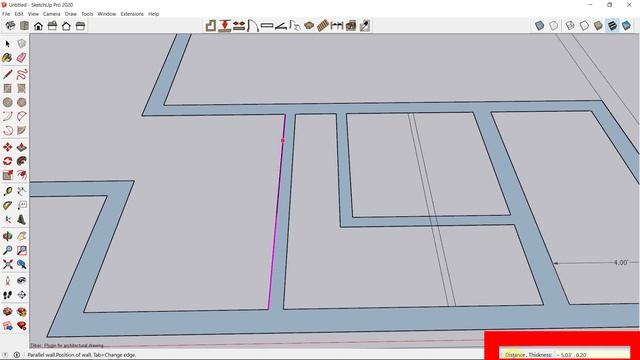Open the 3D Warehouse icon
This screenshot has height=360, width=640.
(7, 311)
